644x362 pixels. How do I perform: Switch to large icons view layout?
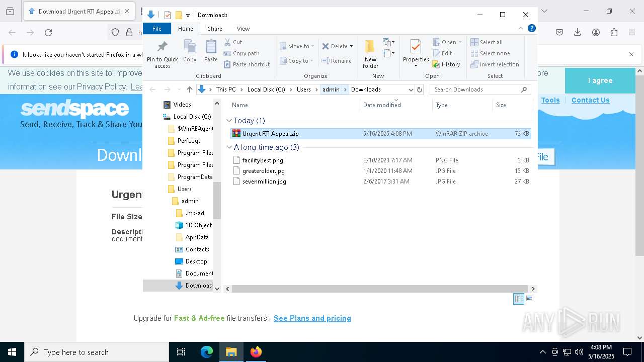click(530, 299)
